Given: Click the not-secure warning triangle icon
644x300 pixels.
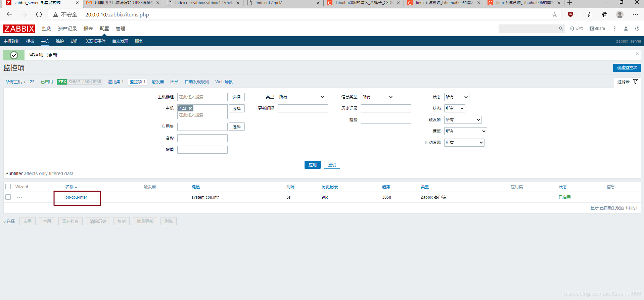Looking at the screenshot, I should coord(55,14).
